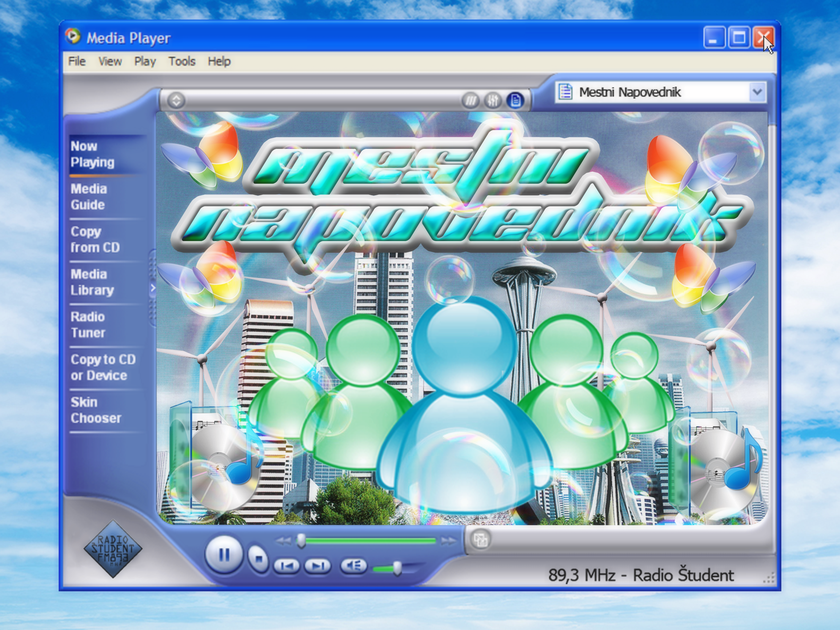840x630 pixels.
Task: Open the Tools menu
Action: click(182, 61)
